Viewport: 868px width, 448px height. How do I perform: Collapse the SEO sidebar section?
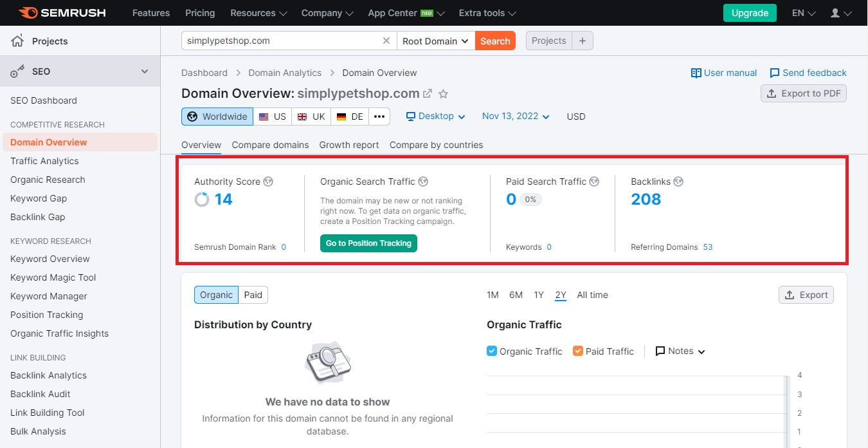145,71
